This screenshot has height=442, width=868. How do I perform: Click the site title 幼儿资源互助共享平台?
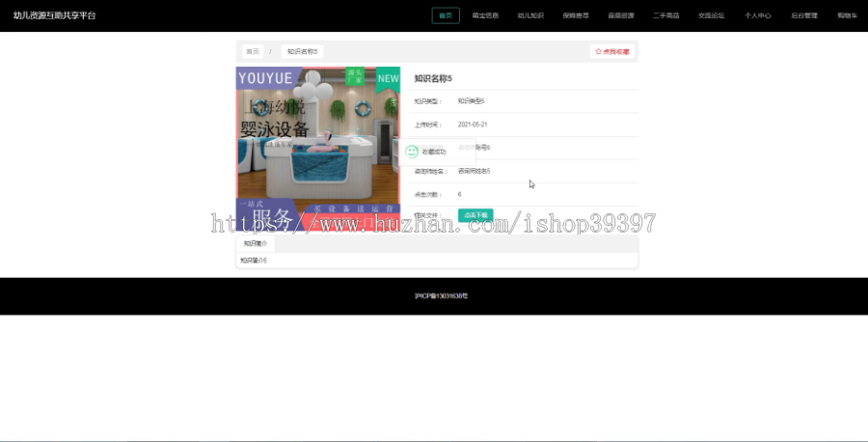[x=54, y=15]
